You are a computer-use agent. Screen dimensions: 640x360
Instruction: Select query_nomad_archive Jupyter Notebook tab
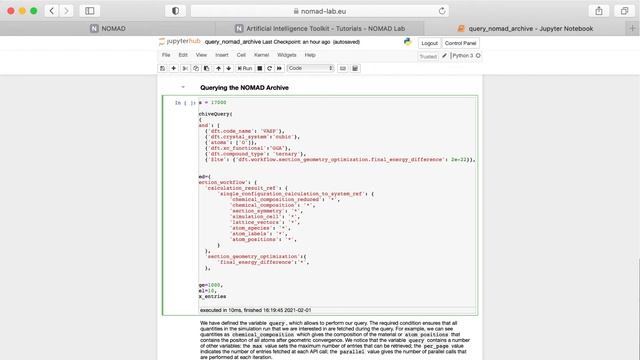click(x=525, y=29)
